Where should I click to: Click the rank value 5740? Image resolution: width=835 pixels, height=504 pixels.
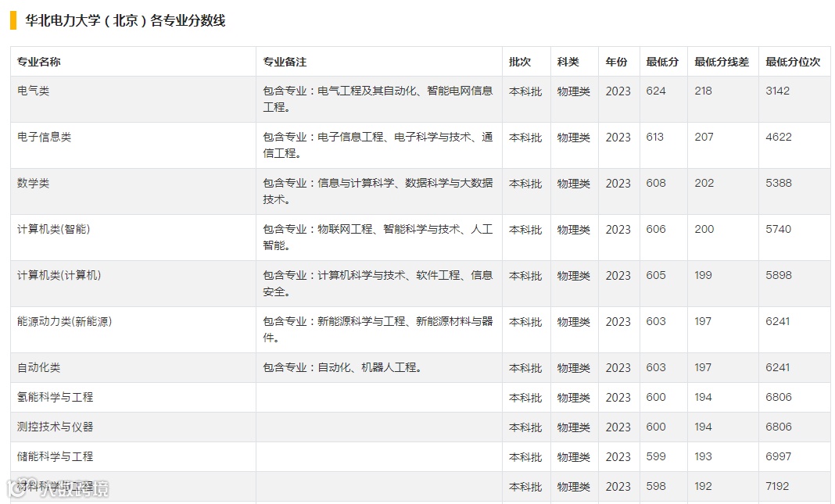pos(779,230)
